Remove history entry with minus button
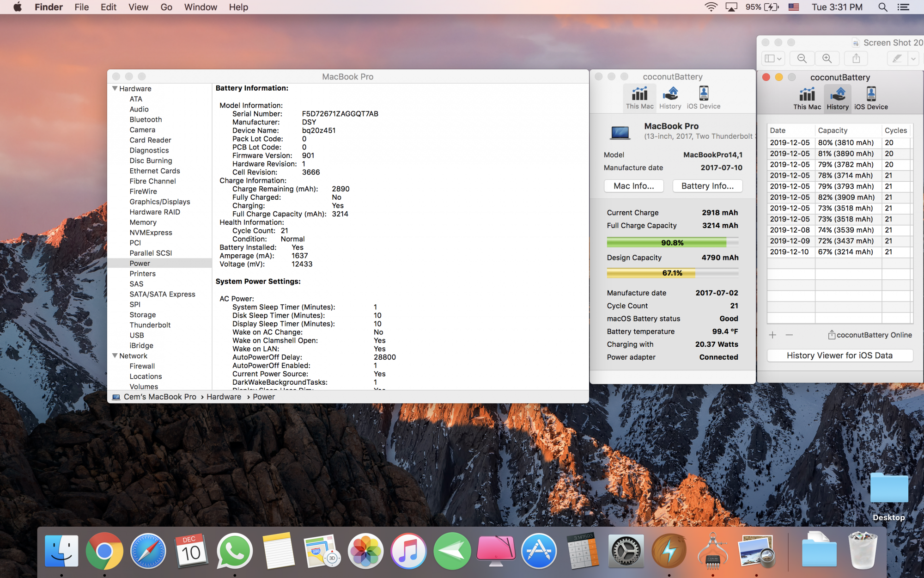924x578 pixels. [x=789, y=335]
